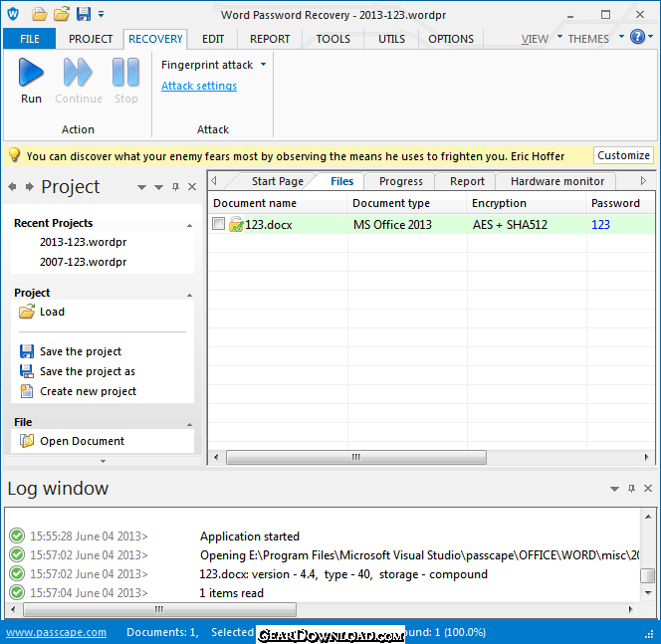Click the Project panel back arrow
Screen dimensions: 661x644
[12, 187]
